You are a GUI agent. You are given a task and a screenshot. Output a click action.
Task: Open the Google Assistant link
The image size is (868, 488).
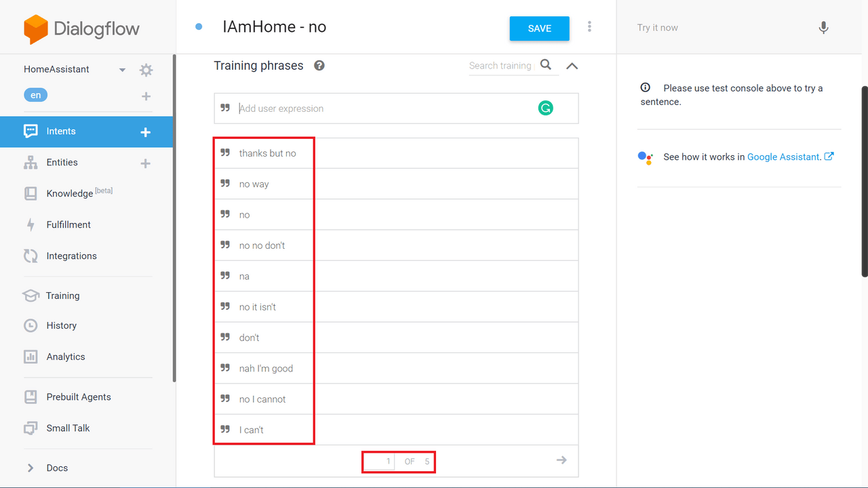tap(785, 157)
